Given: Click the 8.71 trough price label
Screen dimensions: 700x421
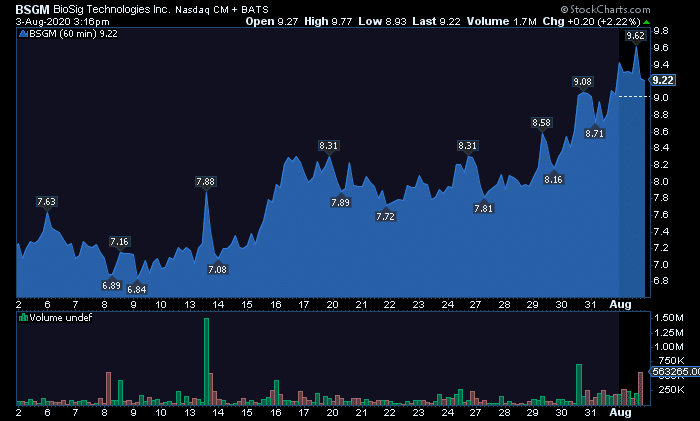Looking at the screenshot, I should click(x=595, y=133).
